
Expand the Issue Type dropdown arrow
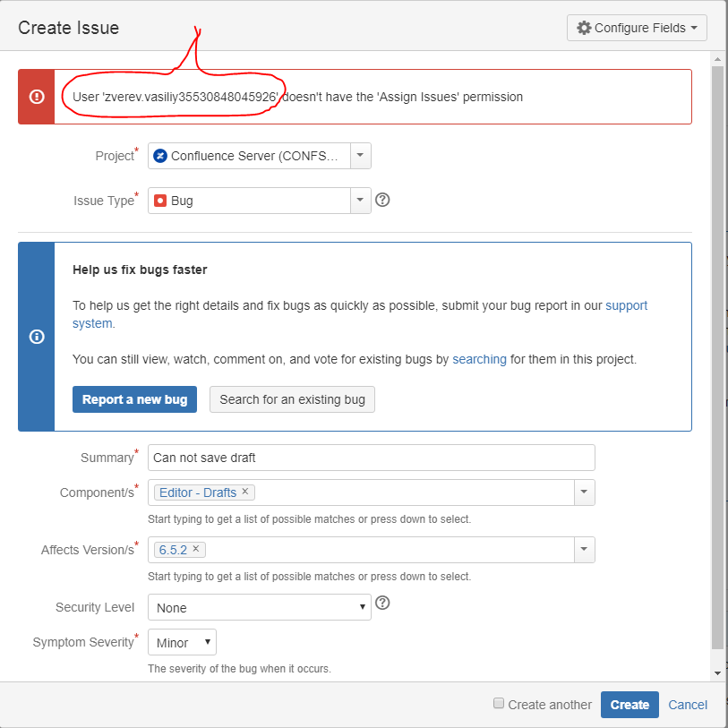(360, 200)
